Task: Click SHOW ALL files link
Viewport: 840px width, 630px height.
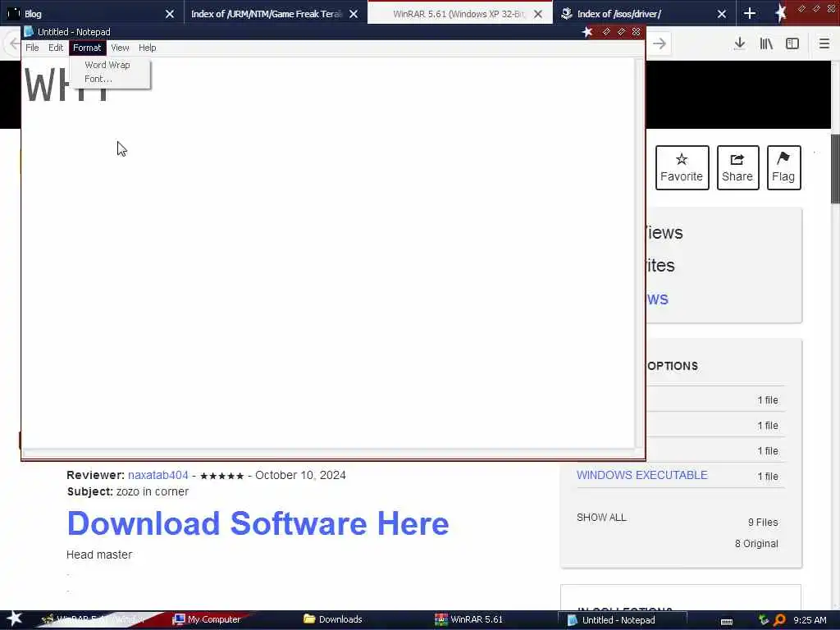Action: click(601, 518)
